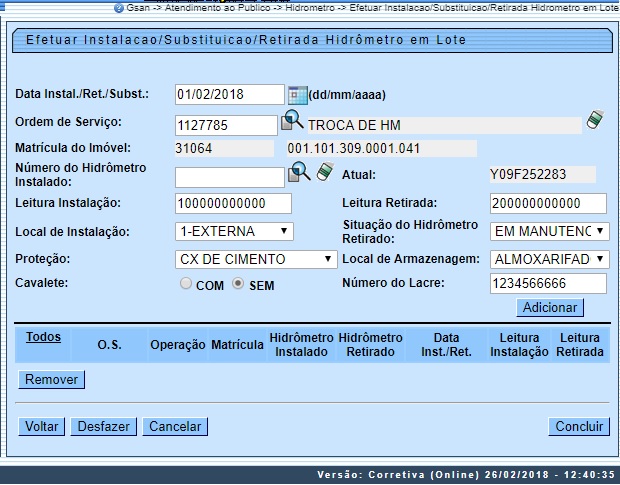Open Situação do Hidrômetro Retirado dropdown
The width and height of the screenshot is (620, 485).
549,232
